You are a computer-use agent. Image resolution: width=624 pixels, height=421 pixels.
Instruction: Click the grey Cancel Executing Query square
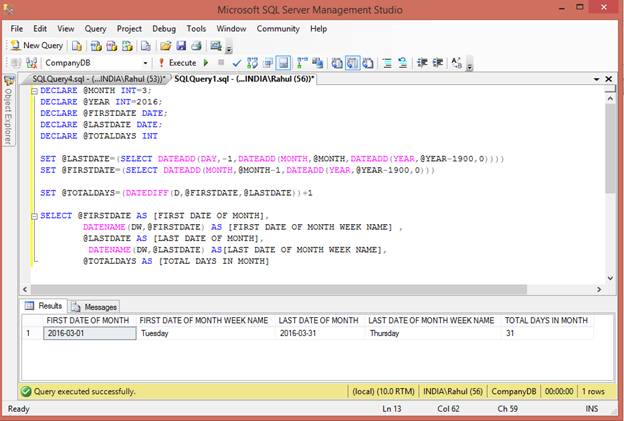pyautogui.click(x=221, y=62)
